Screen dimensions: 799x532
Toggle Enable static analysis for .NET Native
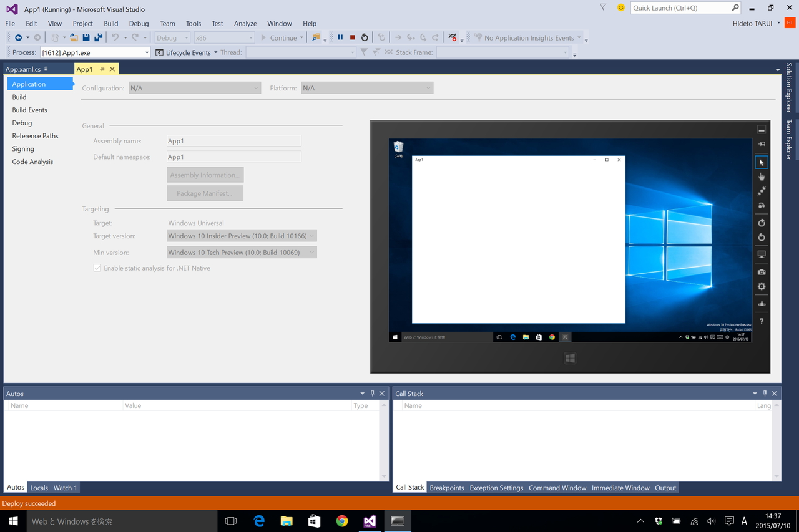(x=97, y=267)
